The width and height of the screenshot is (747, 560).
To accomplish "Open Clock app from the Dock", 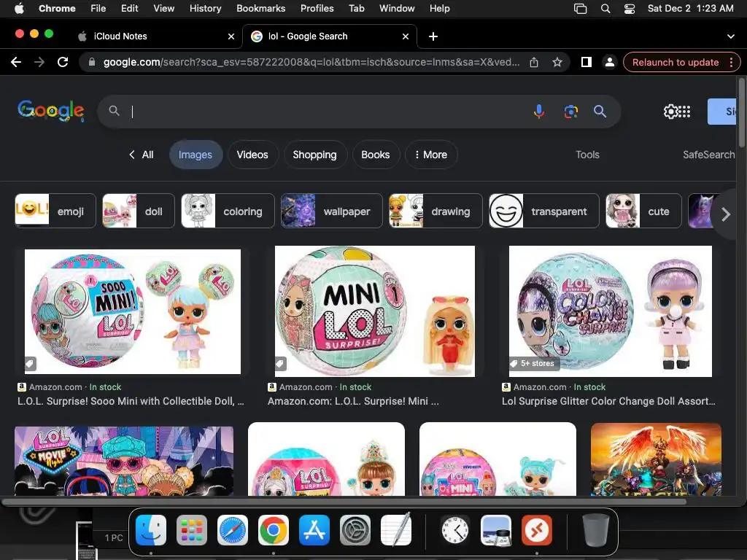I will [x=455, y=530].
